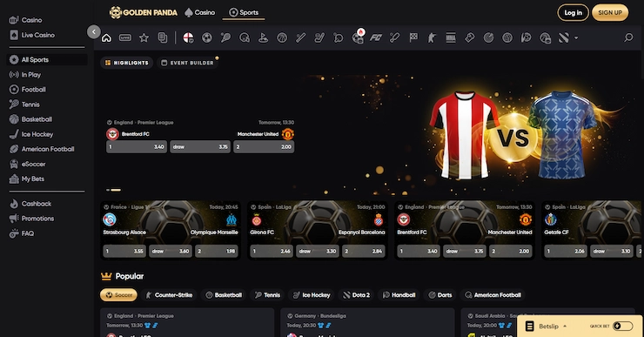
Task: Select the England flag sport icon
Action: 188,37
